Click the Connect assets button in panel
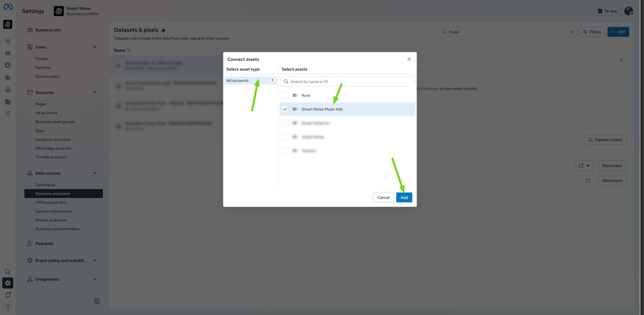The width and height of the screenshot is (644, 315). (605, 139)
